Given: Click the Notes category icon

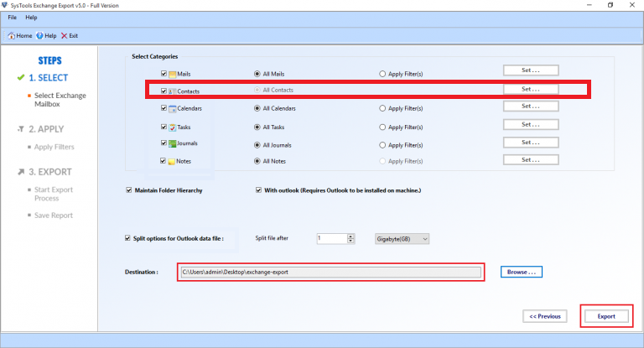Looking at the screenshot, I should [172, 162].
